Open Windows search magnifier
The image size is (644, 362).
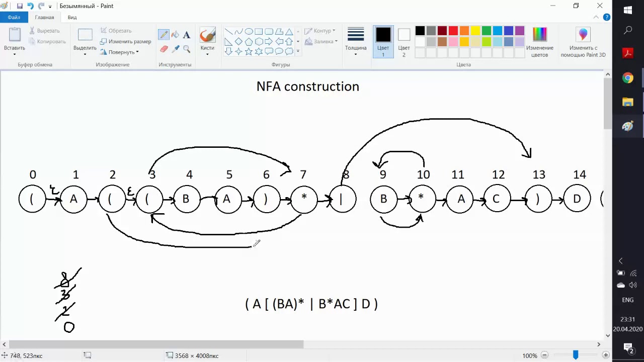coord(628,31)
